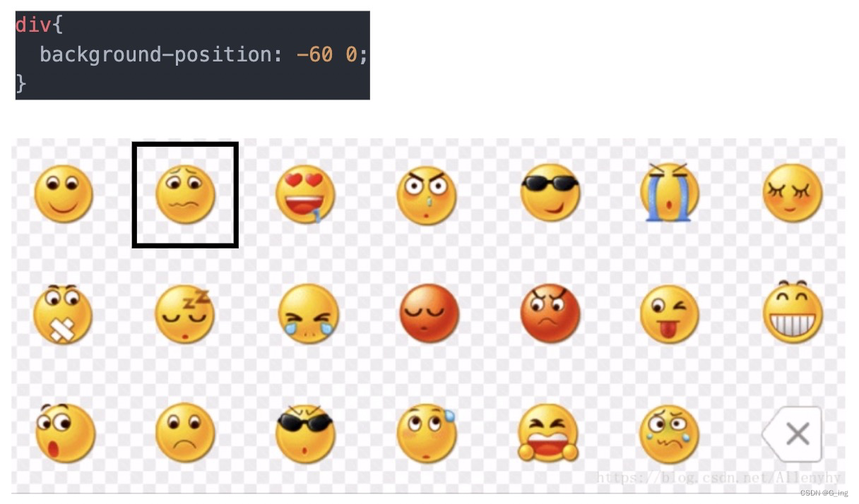Image resolution: width=859 pixels, height=504 pixels.
Task: Select the sunglasses smirk emoji
Action: 550,192
